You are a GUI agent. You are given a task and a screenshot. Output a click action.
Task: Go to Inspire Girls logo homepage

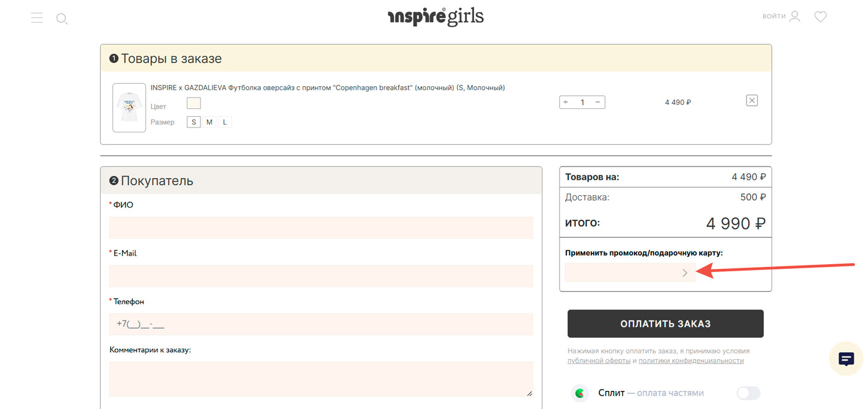pos(435,17)
